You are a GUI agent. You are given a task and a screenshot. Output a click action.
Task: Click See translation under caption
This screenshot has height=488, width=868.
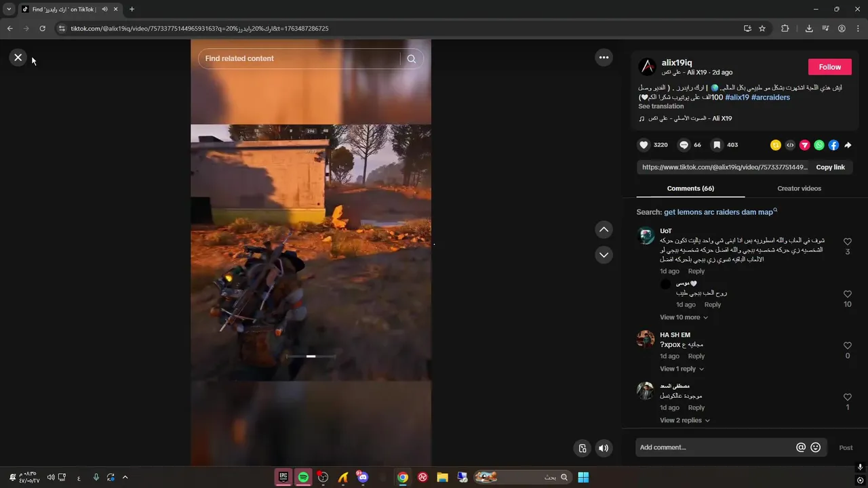pos(660,106)
